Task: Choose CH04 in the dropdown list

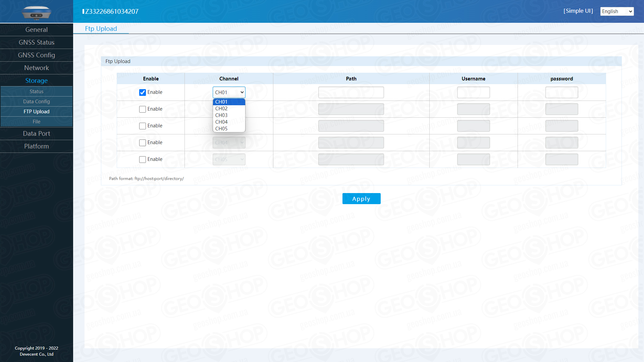Action: click(x=229, y=122)
